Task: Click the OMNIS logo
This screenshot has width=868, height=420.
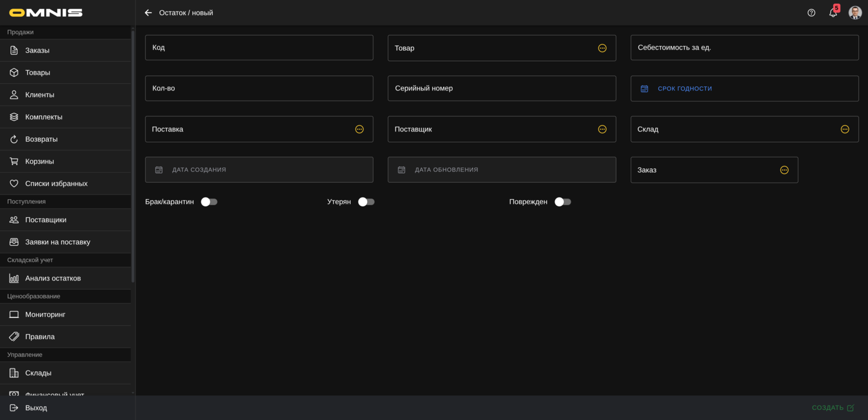Action: pos(46,13)
